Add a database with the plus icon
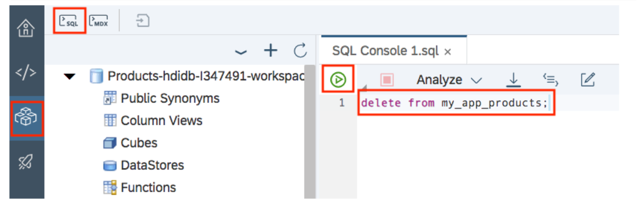 click(x=270, y=50)
